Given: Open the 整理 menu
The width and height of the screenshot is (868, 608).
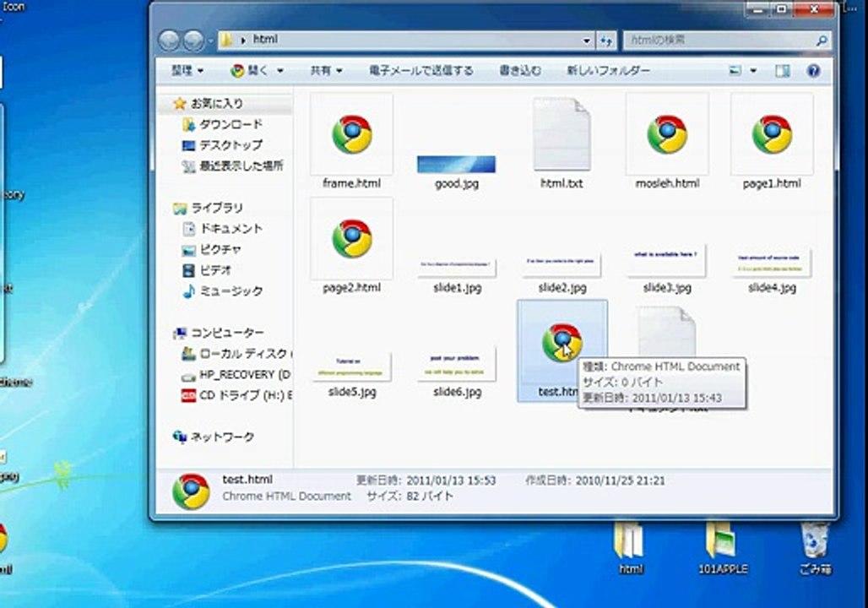Looking at the screenshot, I should point(187,70).
